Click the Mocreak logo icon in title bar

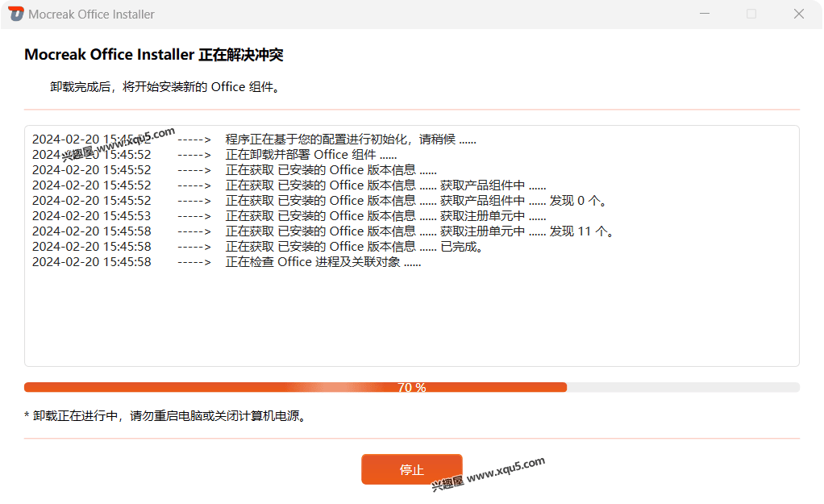[x=16, y=15]
